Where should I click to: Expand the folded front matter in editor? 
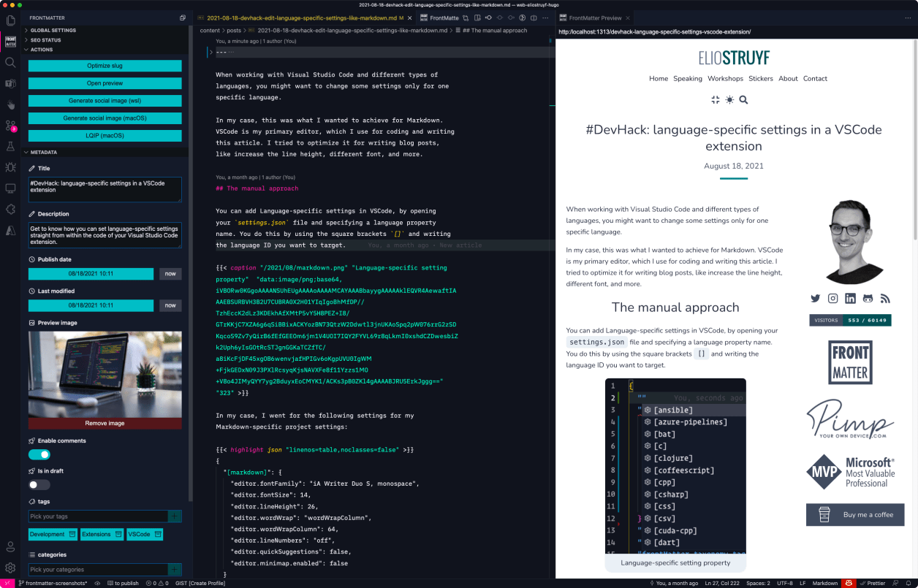coord(211,53)
